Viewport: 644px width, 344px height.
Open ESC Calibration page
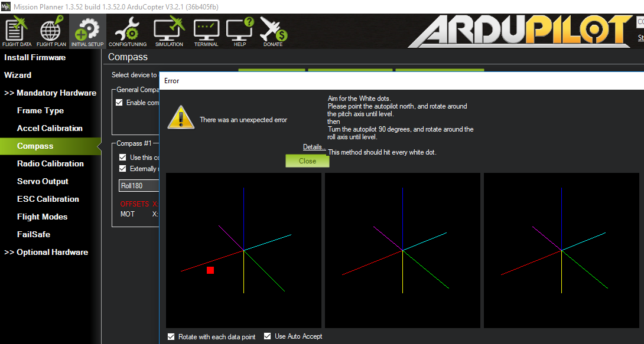pyautogui.click(x=48, y=199)
